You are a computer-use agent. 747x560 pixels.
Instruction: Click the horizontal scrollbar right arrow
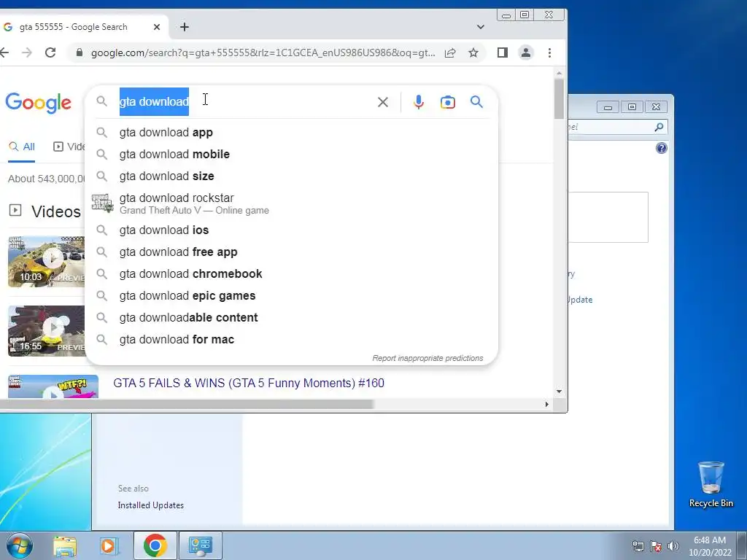547,404
